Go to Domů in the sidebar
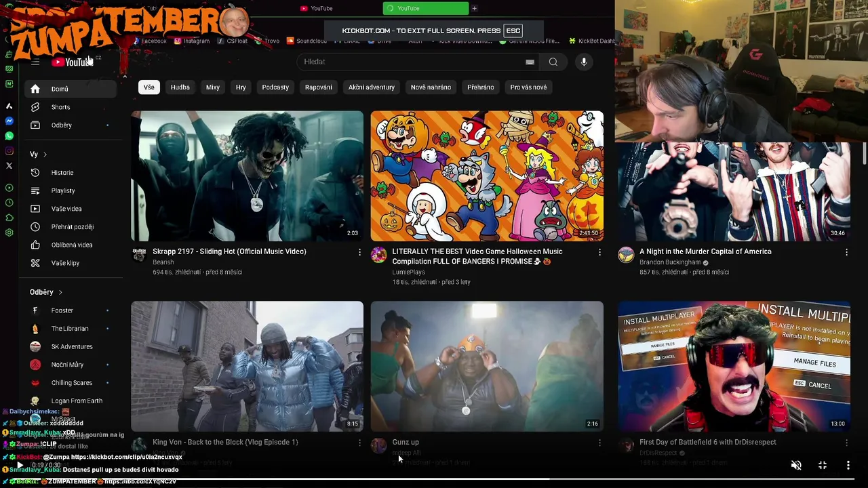The width and height of the screenshot is (868, 488). point(71,89)
